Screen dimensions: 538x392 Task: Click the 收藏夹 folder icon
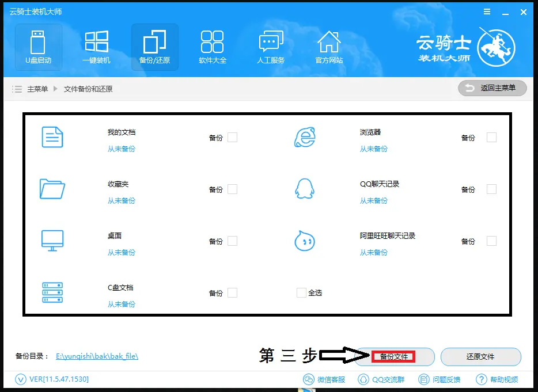click(52, 189)
